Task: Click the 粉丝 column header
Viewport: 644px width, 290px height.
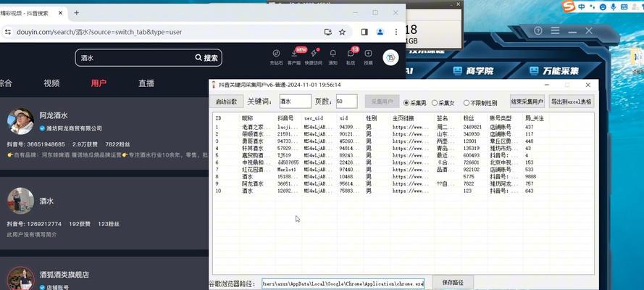Action: pyautogui.click(x=467, y=118)
